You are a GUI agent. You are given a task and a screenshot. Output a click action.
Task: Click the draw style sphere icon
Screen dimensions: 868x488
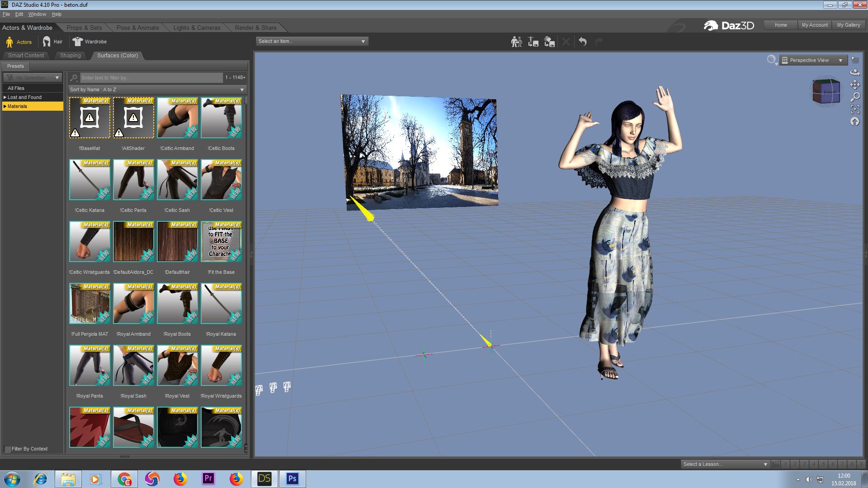(771, 60)
